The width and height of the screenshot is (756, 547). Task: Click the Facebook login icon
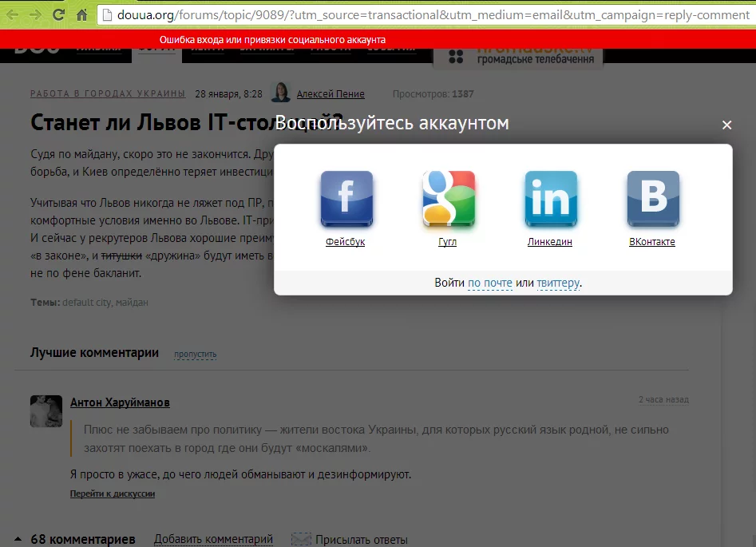click(x=346, y=199)
